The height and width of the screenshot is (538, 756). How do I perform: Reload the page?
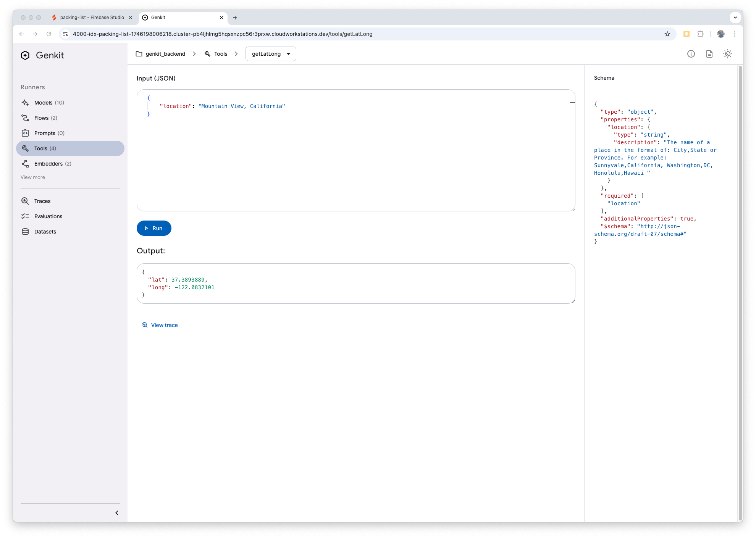coord(49,34)
